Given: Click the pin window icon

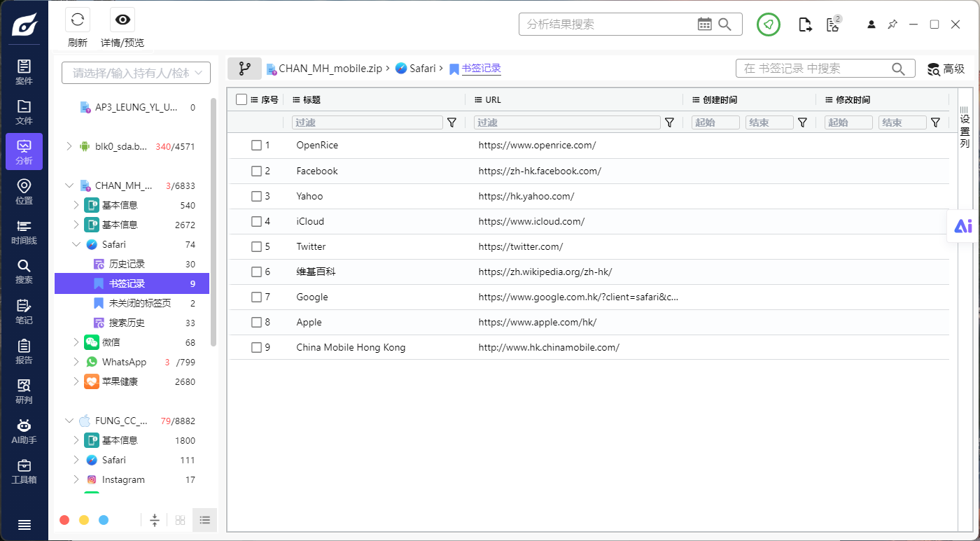Looking at the screenshot, I should click(x=892, y=24).
